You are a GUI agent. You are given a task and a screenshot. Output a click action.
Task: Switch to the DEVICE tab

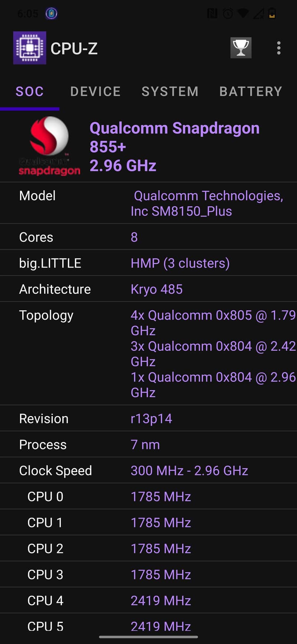[x=95, y=91]
